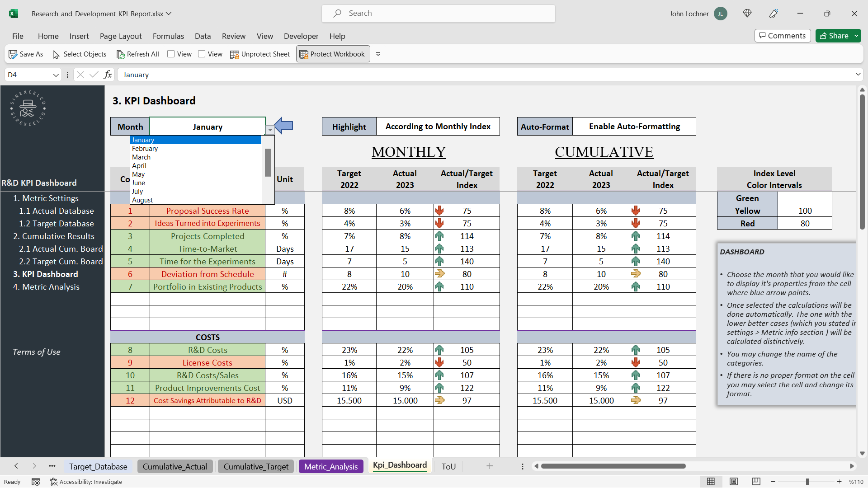This screenshot has width=868, height=488.
Task: Toggle the second View checkbox in toolbar
Action: pos(203,54)
